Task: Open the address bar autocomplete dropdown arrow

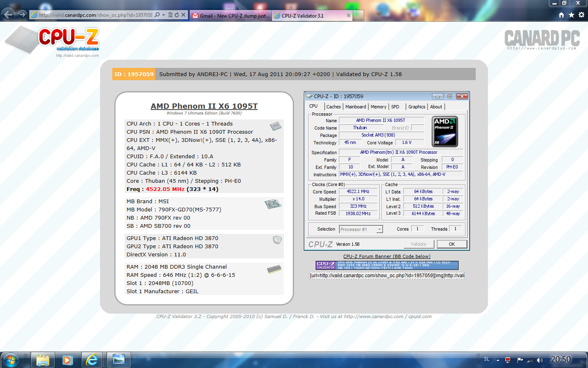Action: pyautogui.click(x=163, y=15)
